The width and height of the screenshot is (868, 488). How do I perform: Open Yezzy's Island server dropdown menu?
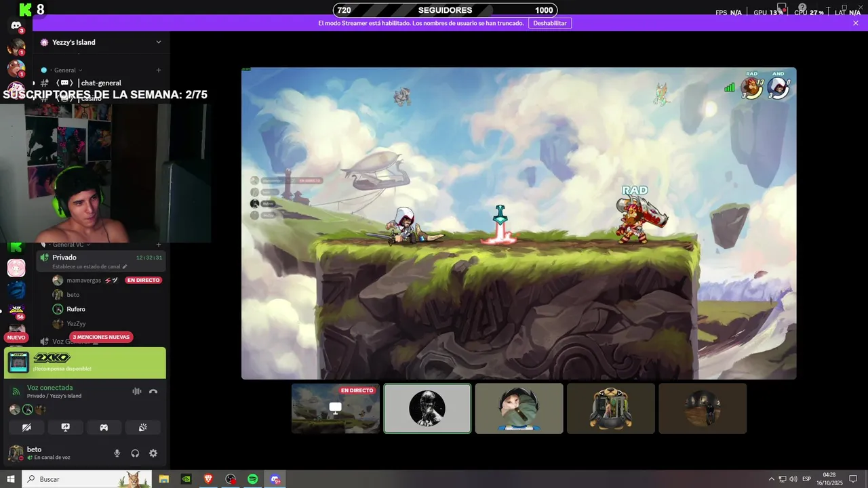(x=158, y=42)
